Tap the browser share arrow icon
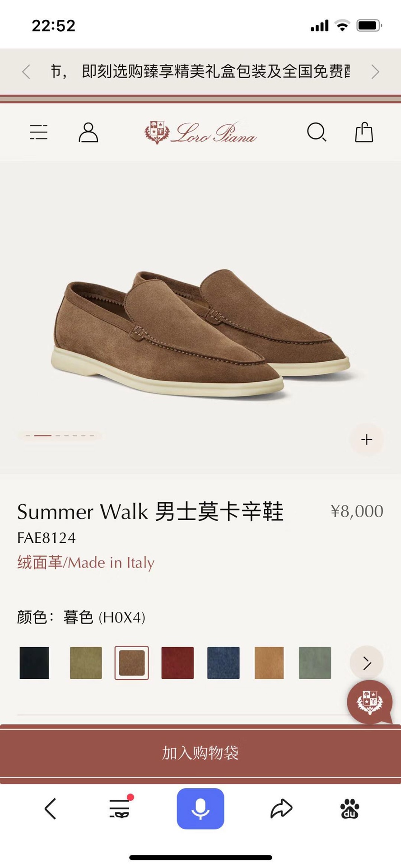The width and height of the screenshot is (401, 868). 281,808
